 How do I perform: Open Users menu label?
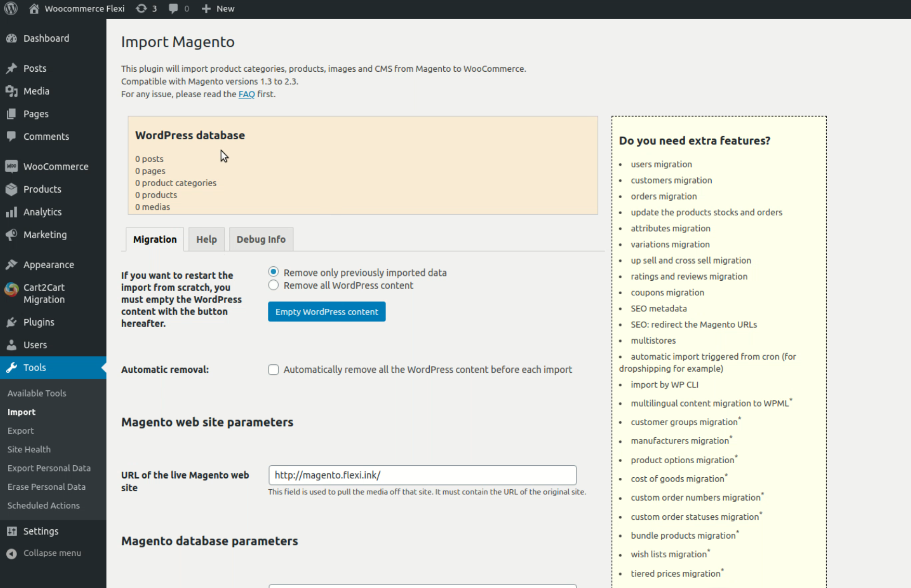click(x=35, y=345)
